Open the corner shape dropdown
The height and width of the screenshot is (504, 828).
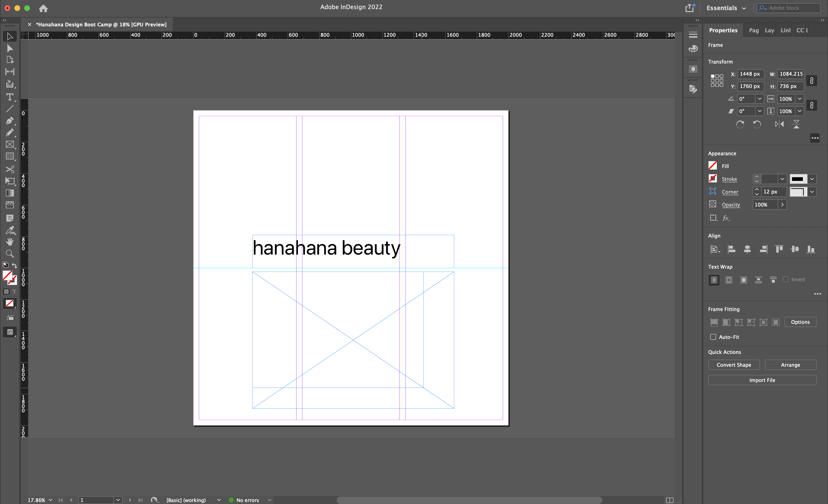812,192
